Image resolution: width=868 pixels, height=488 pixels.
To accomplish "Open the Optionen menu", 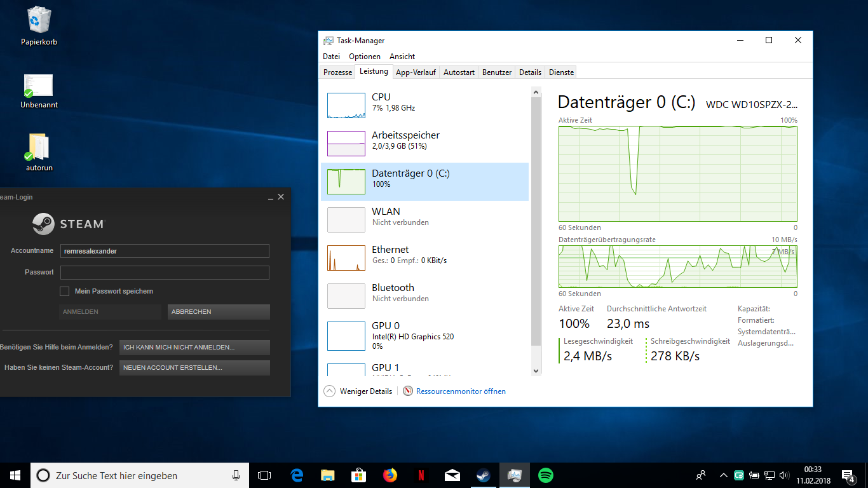I will coord(365,57).
